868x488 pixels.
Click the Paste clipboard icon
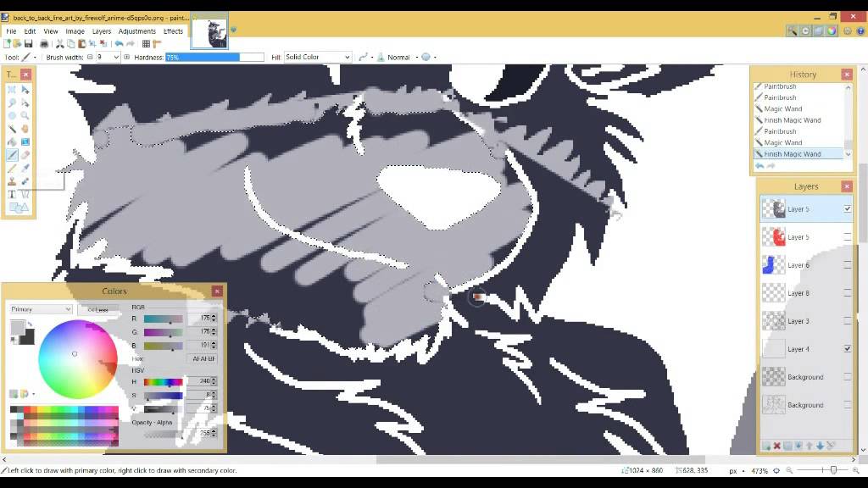[x=81, y=44]
